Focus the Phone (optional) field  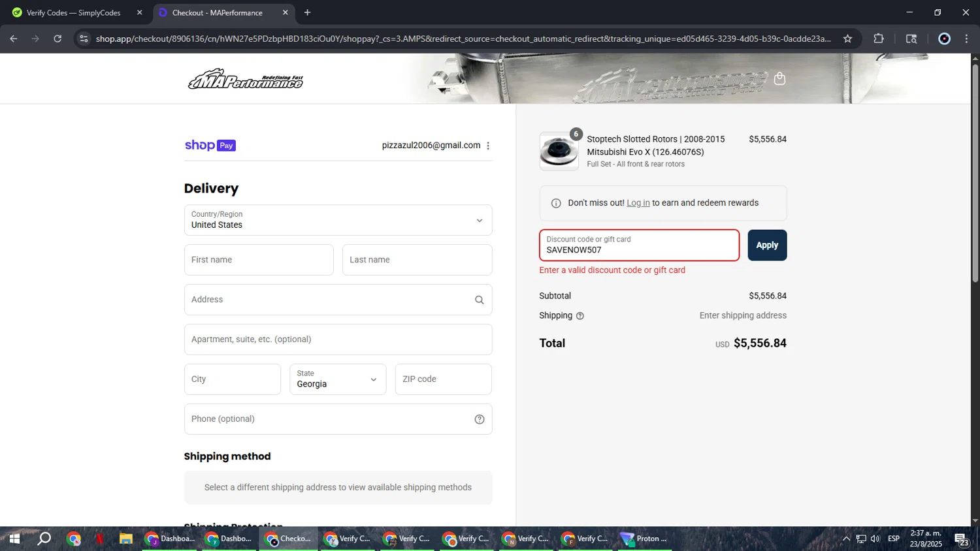click(x=338, y=419)
